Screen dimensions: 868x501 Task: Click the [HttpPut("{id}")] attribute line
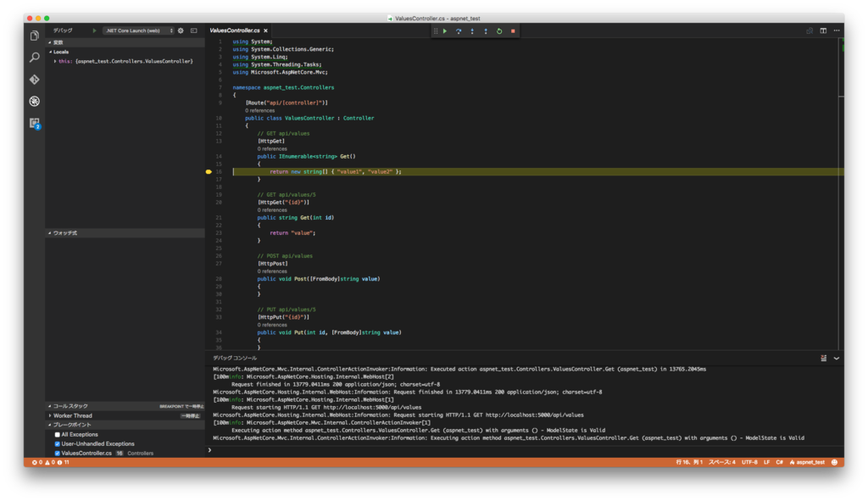tap(283, 317)
